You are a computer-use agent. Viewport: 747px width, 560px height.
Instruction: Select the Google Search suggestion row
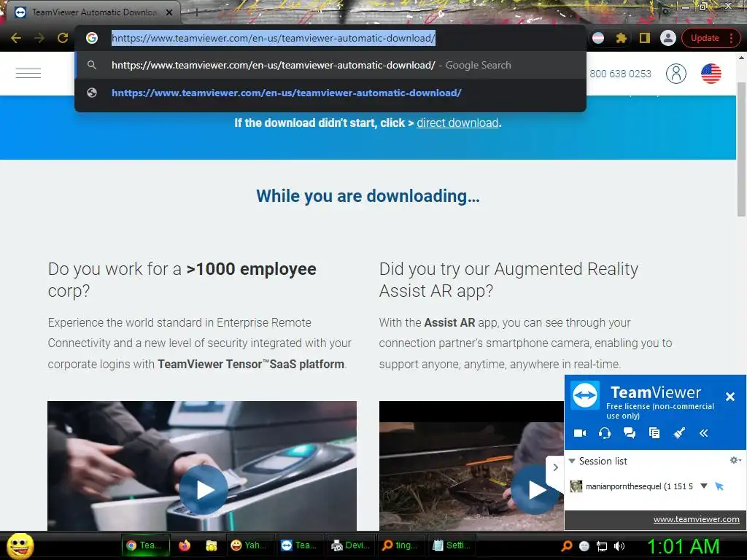coord(330,65)
